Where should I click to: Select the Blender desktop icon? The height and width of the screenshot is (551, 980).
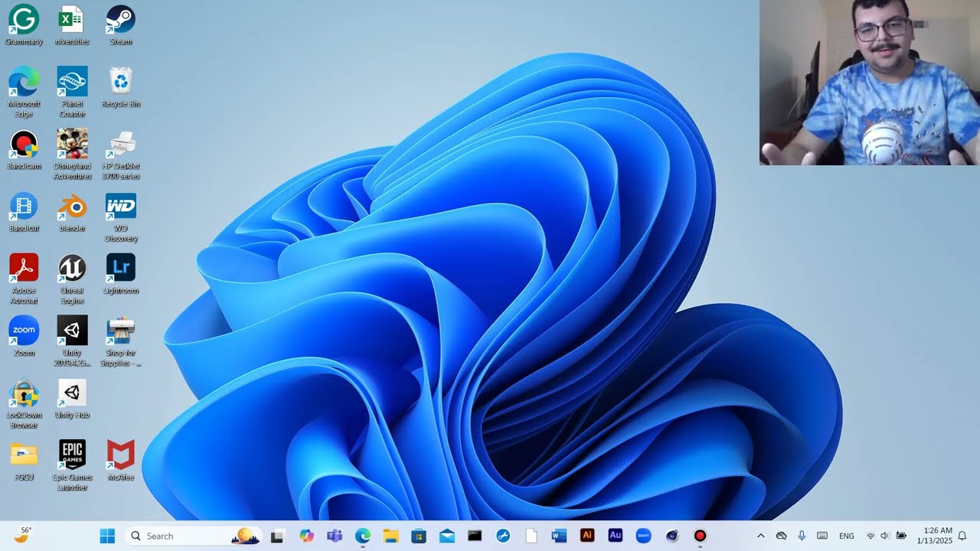point(72,207)
